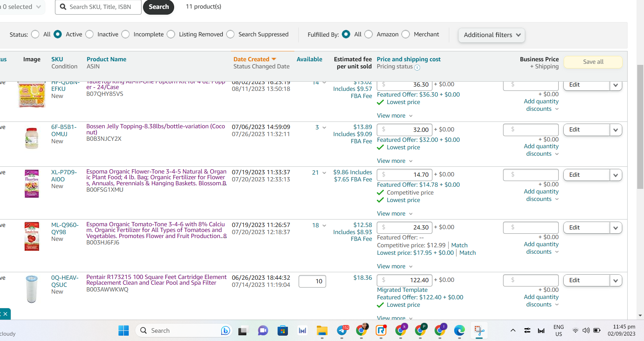This screenshot has width=644, height=341.
Task: Select the Listing Removed radio button
Action: tap(171, 34)
